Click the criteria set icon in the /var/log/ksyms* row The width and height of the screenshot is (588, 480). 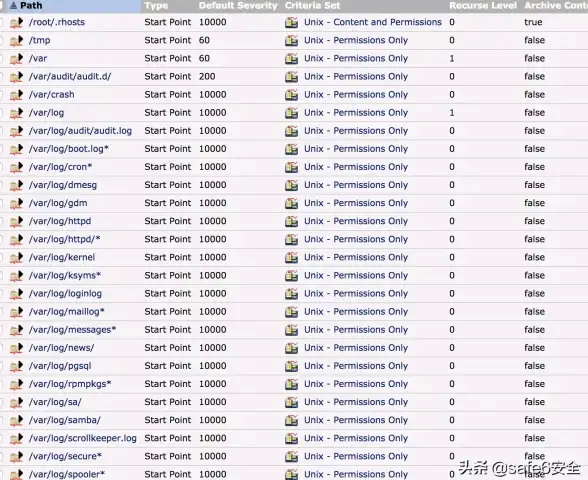[x=291, y=276]
